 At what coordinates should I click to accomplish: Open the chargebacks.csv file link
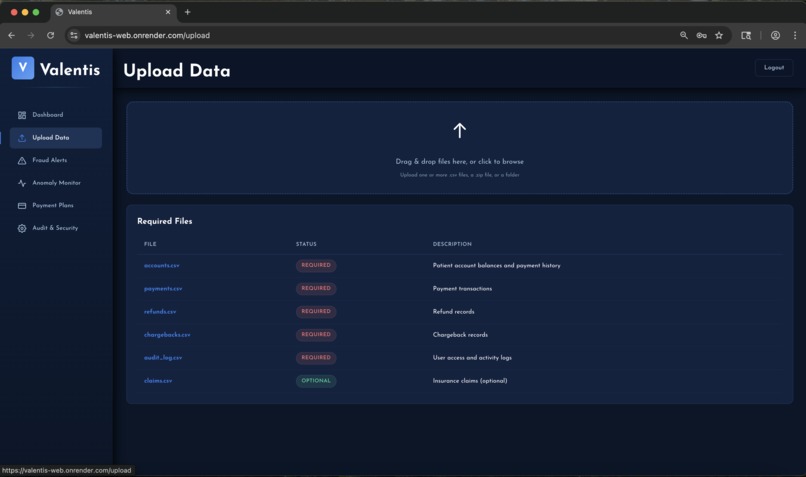click(167, 335)
